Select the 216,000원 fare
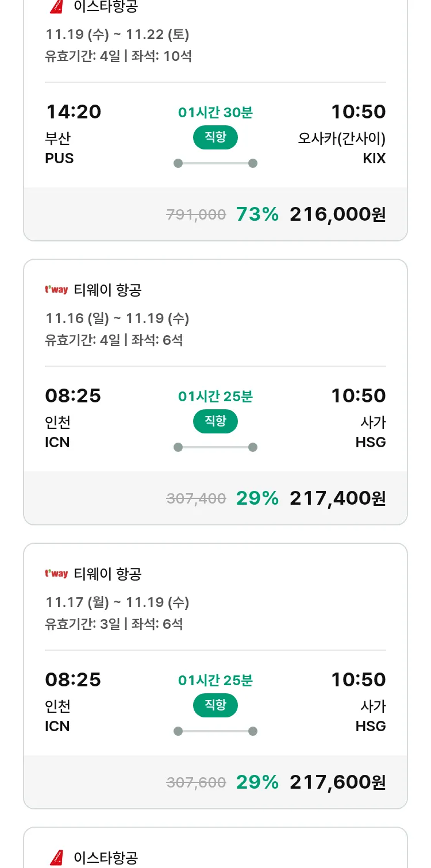Image resolution: width=431 pixels, height=868 pixels. 337,214
